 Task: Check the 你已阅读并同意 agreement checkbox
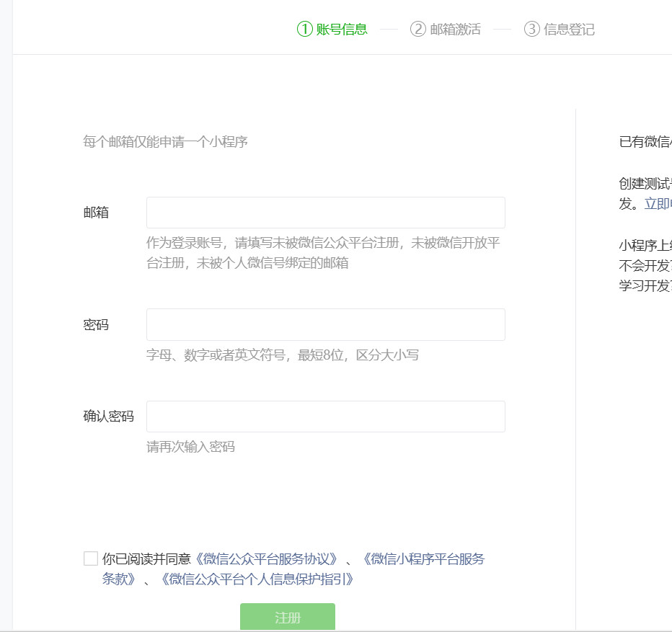91,558
